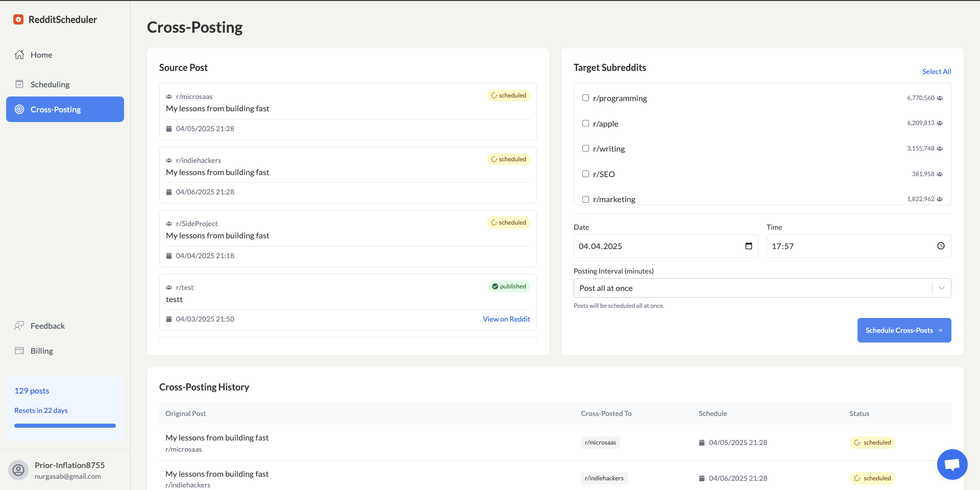Click the Cross-Posted To column header
The width and height of the screenshot is (980, 490).
[606, 413]
